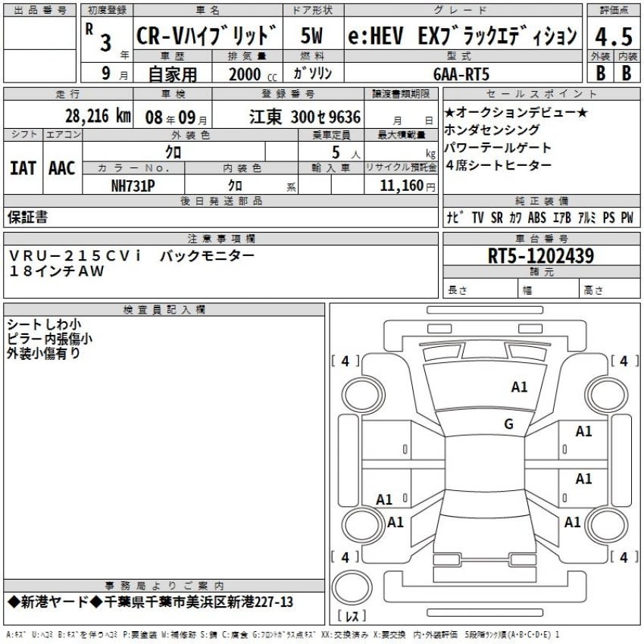Click the "評価点" header
The width and height of the screenshot is (644, 644).
(x=614, y=11)
